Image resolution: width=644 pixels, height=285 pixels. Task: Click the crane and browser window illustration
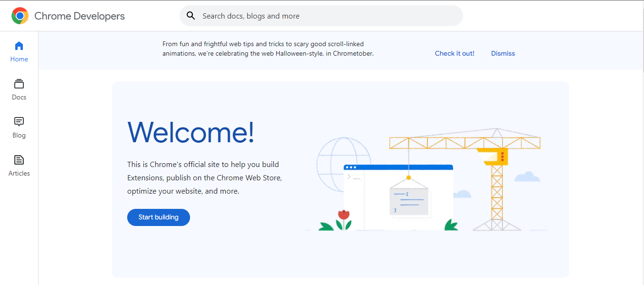[x=426, y=179]
